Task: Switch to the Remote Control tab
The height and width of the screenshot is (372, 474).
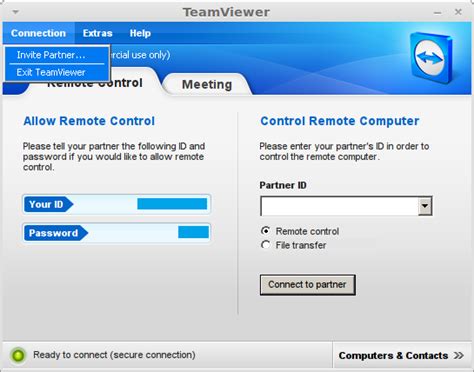Action: pos(95,83)
